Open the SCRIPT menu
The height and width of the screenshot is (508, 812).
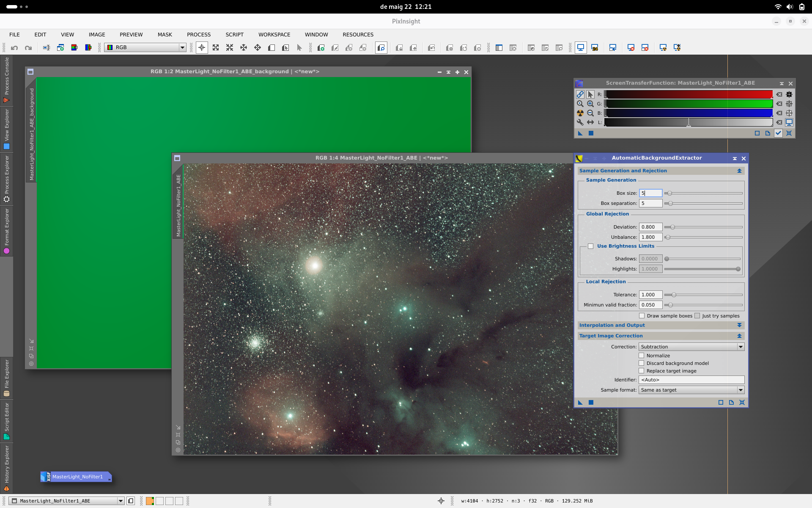coord(234,35)
